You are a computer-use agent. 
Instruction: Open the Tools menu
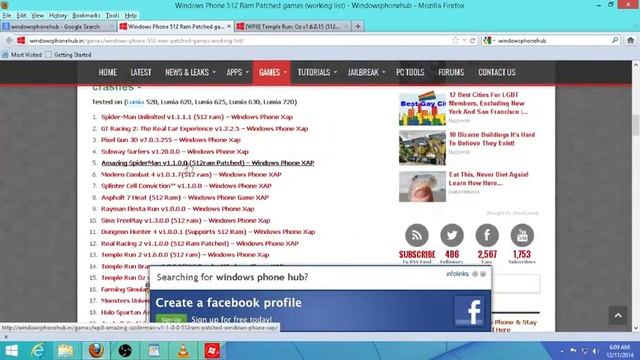tap(112, 16)
